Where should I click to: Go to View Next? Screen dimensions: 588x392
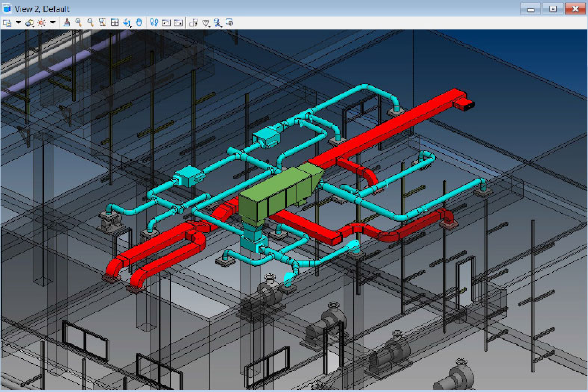point(178,23)
